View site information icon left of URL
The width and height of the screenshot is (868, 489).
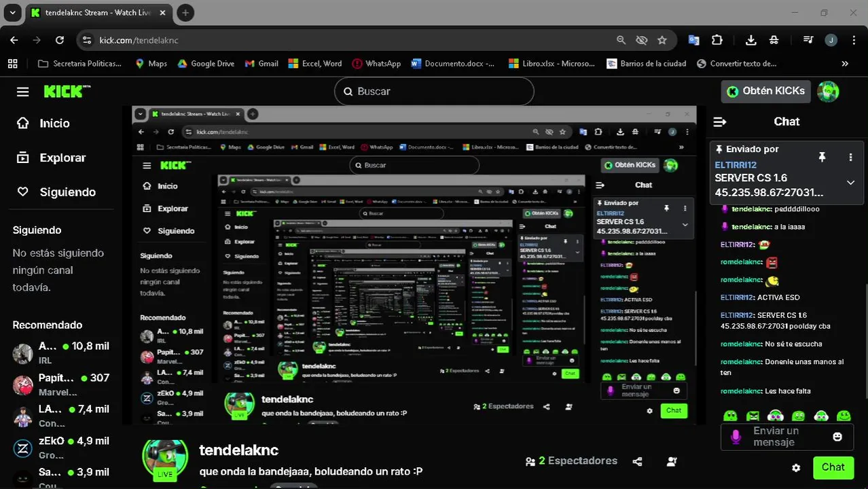pos(86,40)
